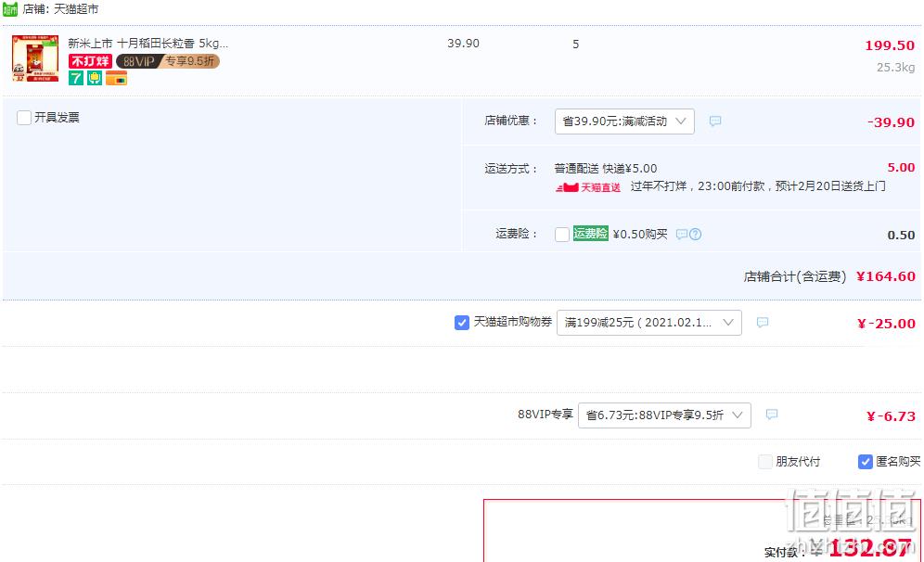Expand the 88VIP专享 discount dropdown
Screen dimensions: 924x562
click(664, 415)
